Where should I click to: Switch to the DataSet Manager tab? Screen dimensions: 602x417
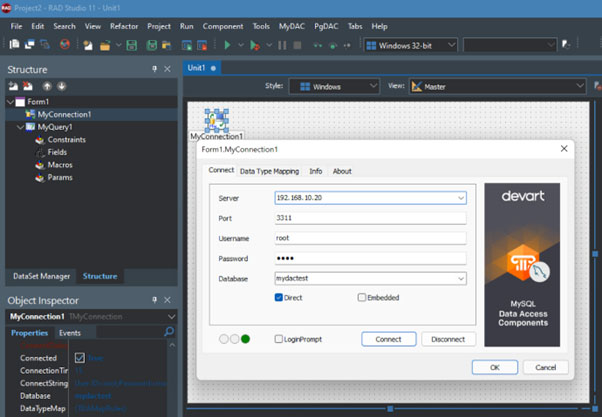coord(41,276)
